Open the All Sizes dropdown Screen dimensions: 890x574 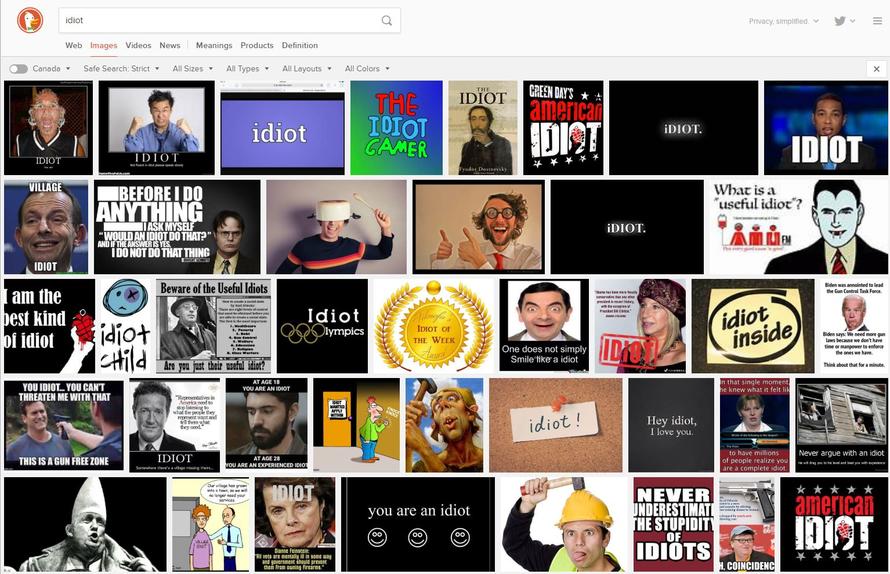192,69
